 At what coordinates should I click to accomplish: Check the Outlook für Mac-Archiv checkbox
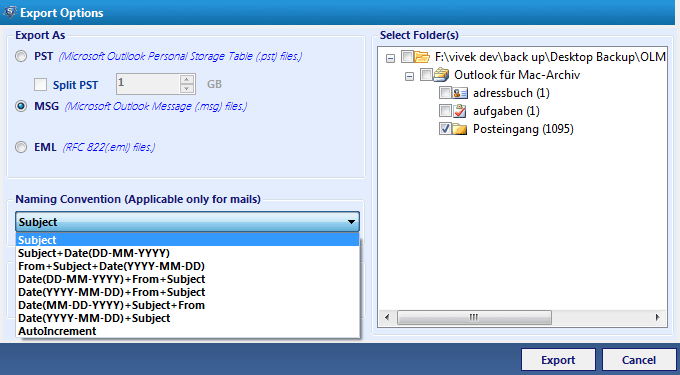coord(426,75)
